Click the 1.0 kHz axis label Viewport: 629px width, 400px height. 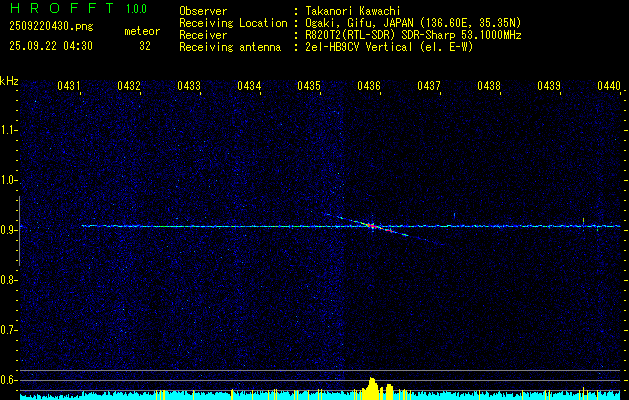(x=8, y=180)
